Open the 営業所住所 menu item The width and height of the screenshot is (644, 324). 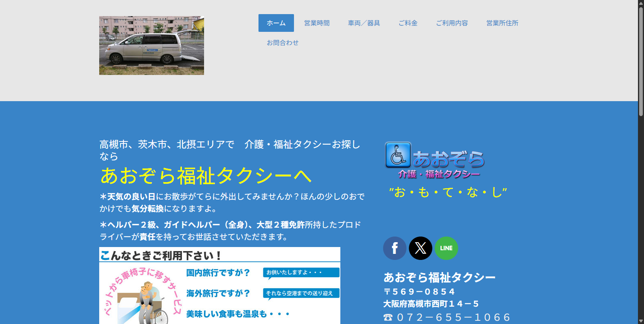pos(502,23)
